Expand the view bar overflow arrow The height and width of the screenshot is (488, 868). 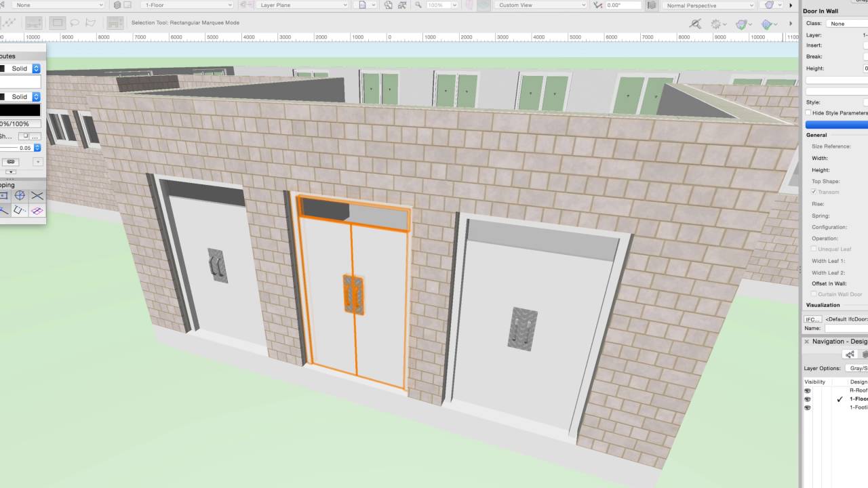pyautogui.click(x=791, y=5)
